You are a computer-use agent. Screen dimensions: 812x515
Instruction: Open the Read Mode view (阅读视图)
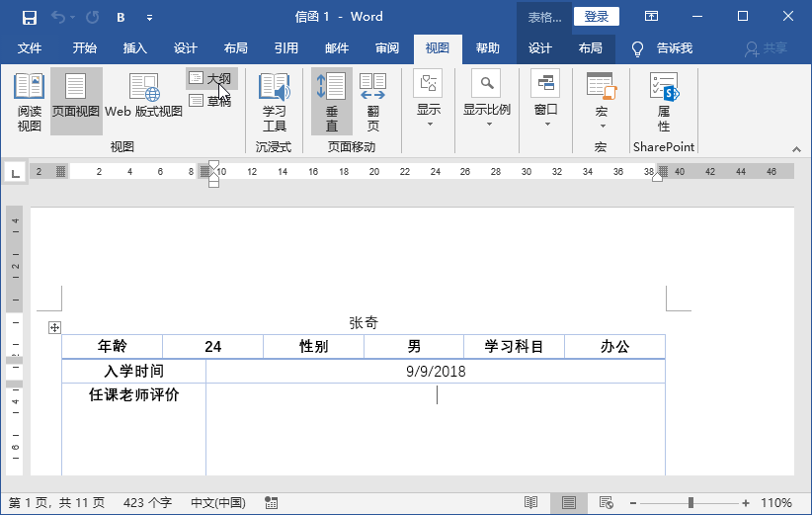click(29, 102)
